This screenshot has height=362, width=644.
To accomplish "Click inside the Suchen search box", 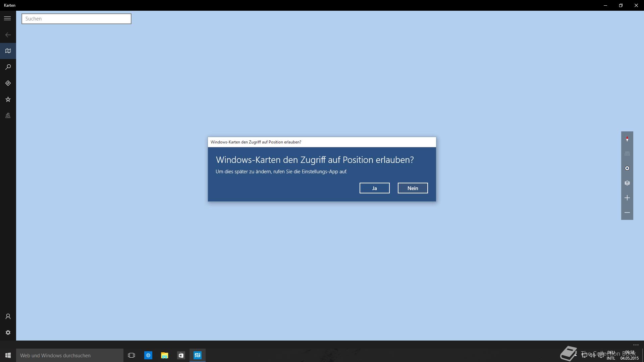I will [76, 19].
